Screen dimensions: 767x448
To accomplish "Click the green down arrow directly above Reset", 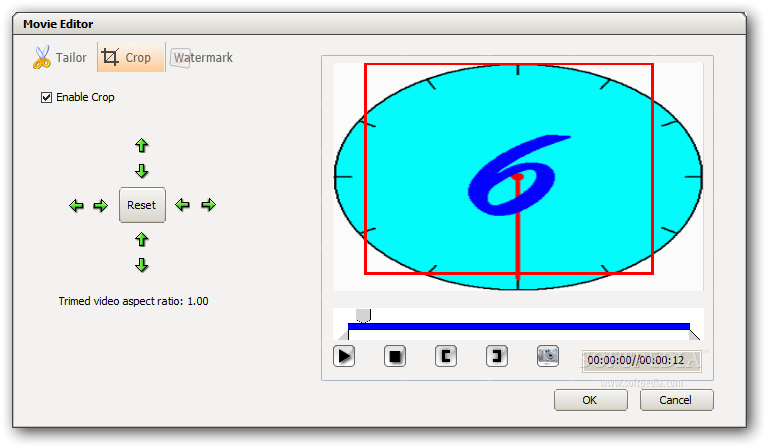I will click(141, 171).
